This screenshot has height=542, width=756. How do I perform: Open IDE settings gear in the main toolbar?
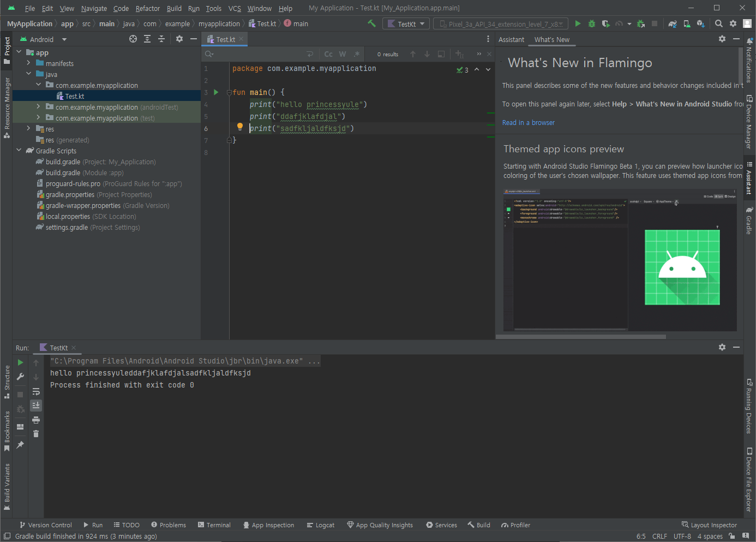coord(733,23)
